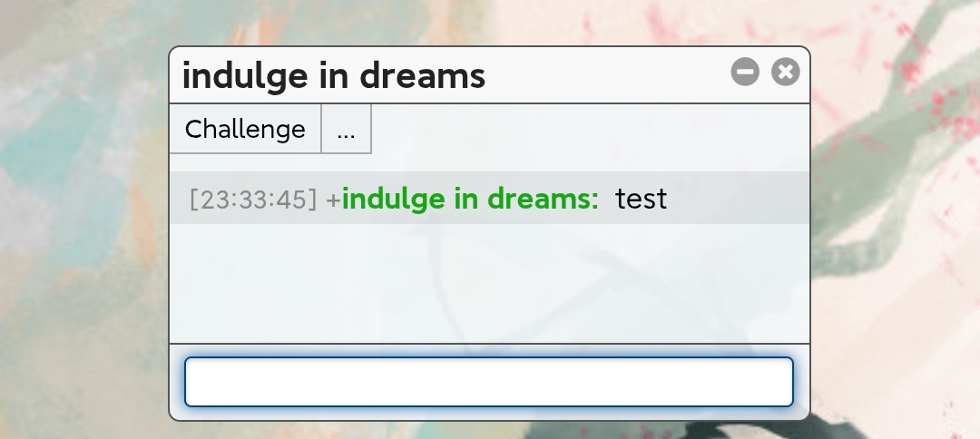Click the empty bar area right of "..." button
Viewport: 980px width, 439px height.
coord(590,129)
